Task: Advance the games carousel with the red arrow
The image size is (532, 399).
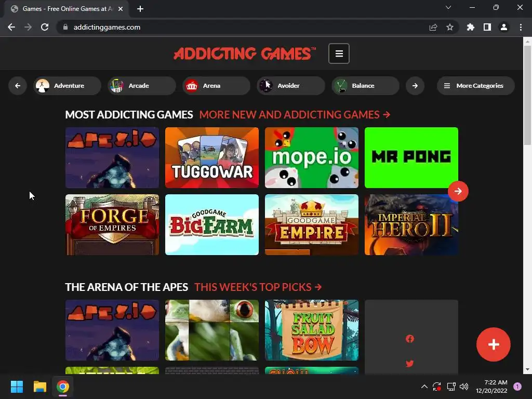Action: 458,191
